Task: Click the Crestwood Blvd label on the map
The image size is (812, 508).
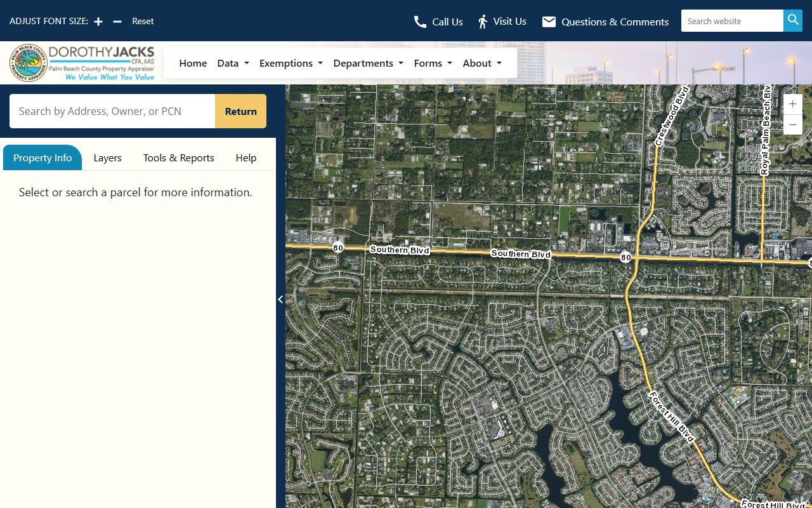Action: 672,116
